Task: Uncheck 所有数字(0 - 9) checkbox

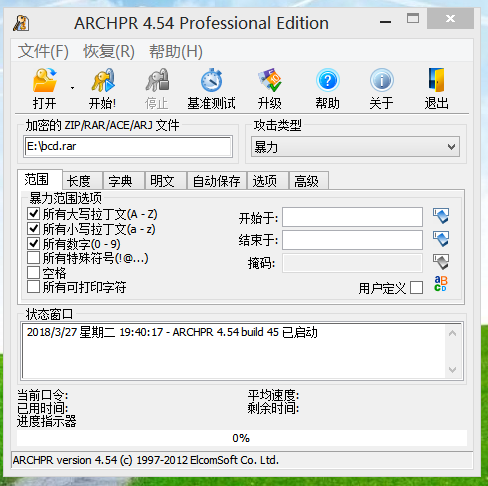Action: click(x=33, y=244)
